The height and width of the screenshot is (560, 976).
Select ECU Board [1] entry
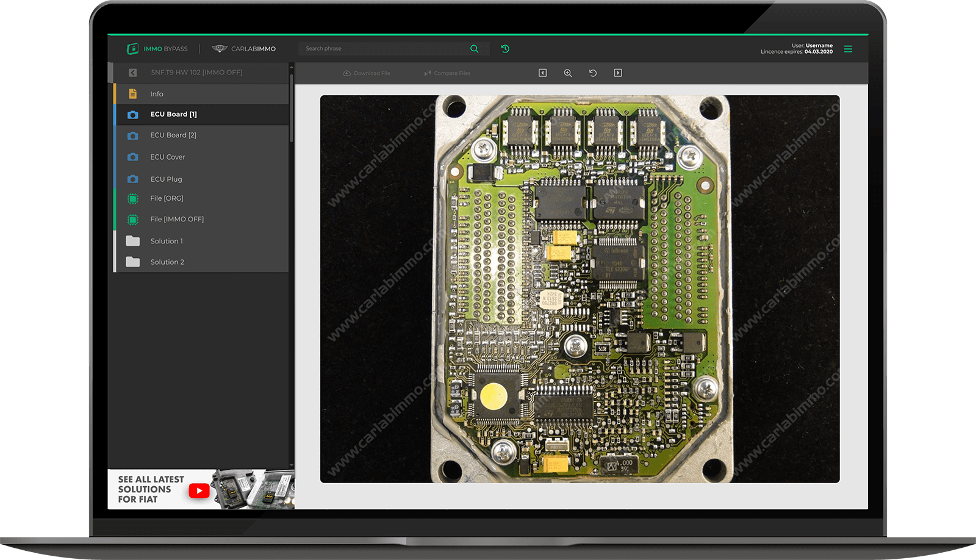[x=201, y=115]
